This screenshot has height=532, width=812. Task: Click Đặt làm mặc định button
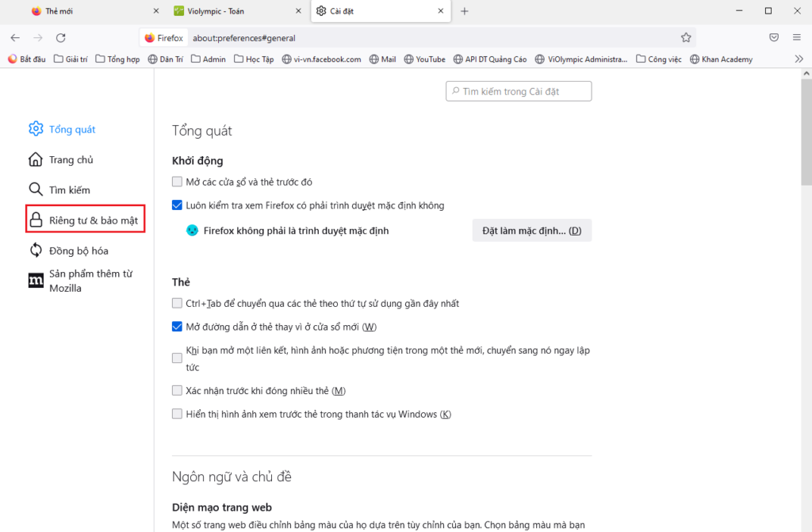pos(532,231)
